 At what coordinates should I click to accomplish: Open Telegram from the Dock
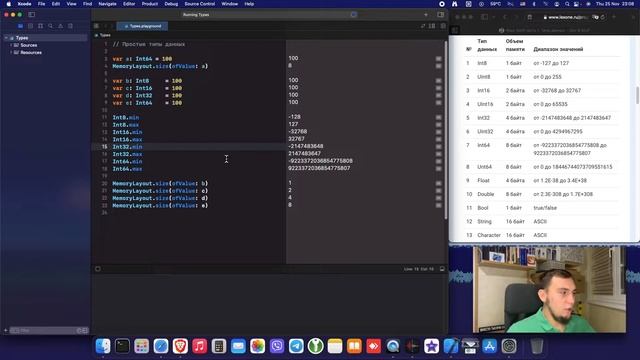[x=296, y=346]
